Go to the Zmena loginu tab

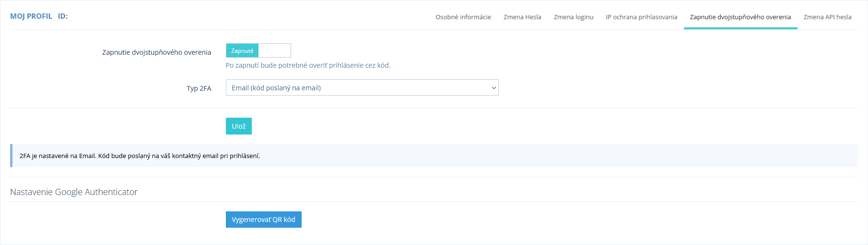[573, 17]
